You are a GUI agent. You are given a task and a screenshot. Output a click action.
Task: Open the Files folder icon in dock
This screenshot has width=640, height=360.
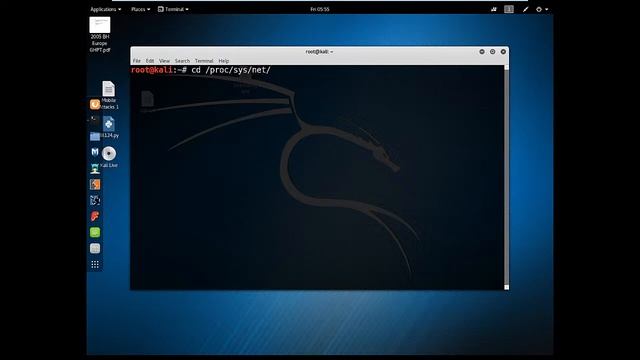(95, 136)
